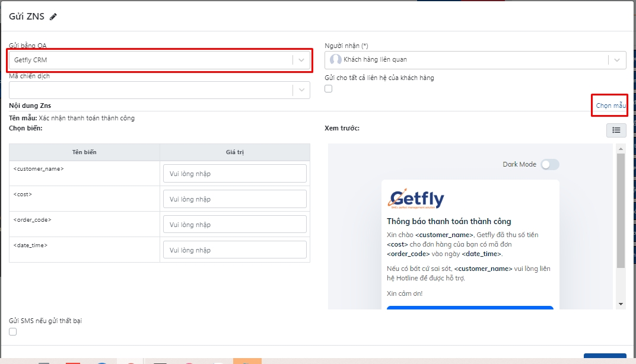
Task: Click the customer_name value input field
Action: coord(234,174)
